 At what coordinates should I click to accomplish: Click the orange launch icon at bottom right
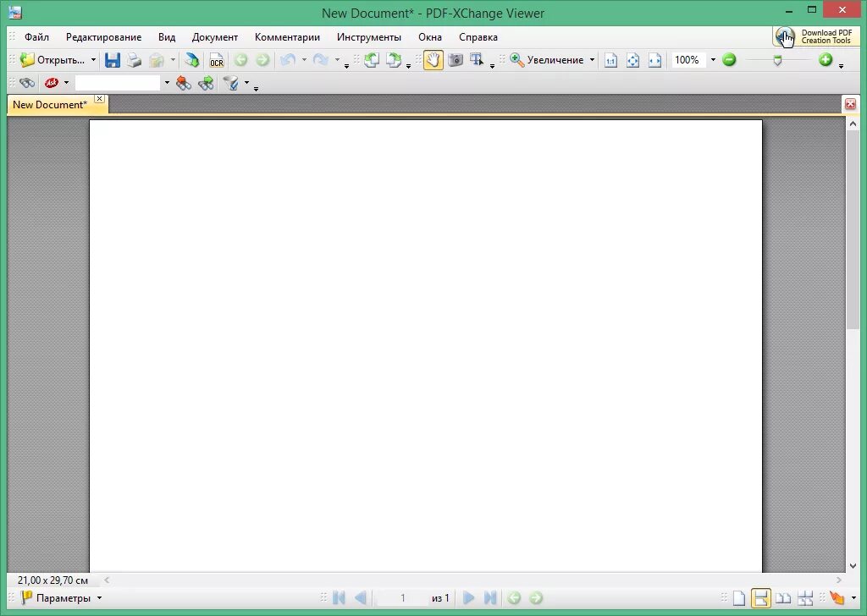click(837, 597)
